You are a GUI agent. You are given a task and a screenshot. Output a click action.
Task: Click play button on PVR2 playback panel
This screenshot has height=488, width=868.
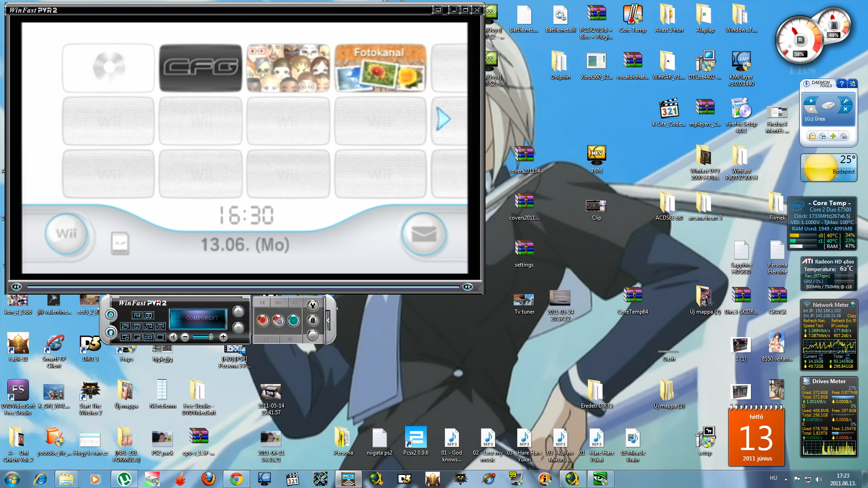tap(278, 302)
